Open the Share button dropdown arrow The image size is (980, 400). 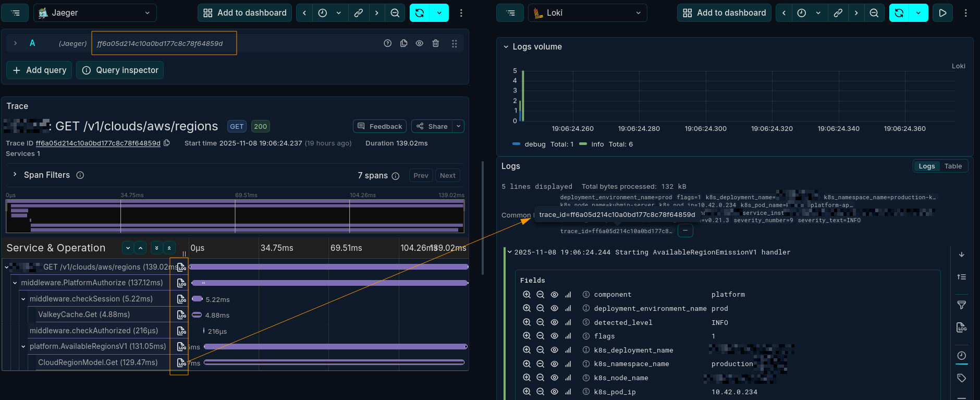coord(458,126)
